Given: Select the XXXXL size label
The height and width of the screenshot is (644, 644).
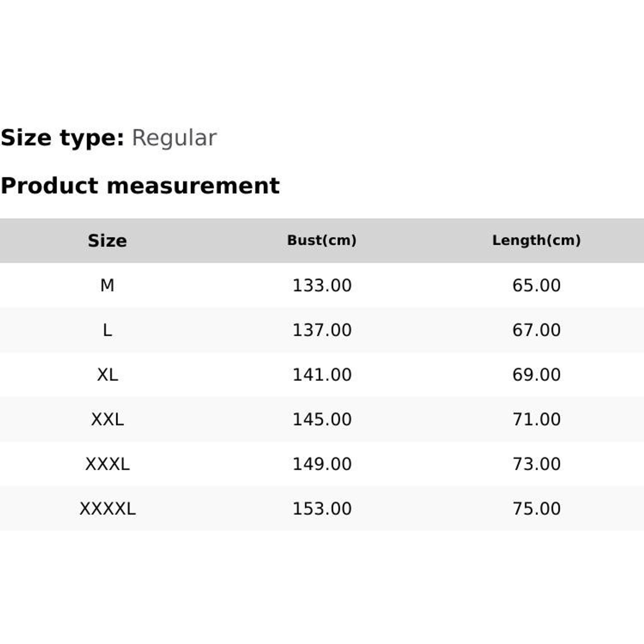Looking at the screenshot, I should click(107, 509).
